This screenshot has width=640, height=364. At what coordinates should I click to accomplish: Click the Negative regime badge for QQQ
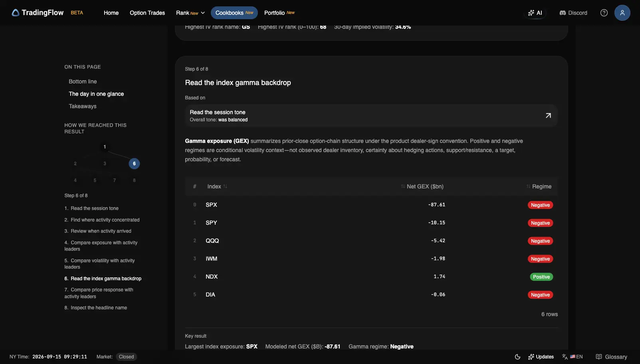tap(540, 241)
